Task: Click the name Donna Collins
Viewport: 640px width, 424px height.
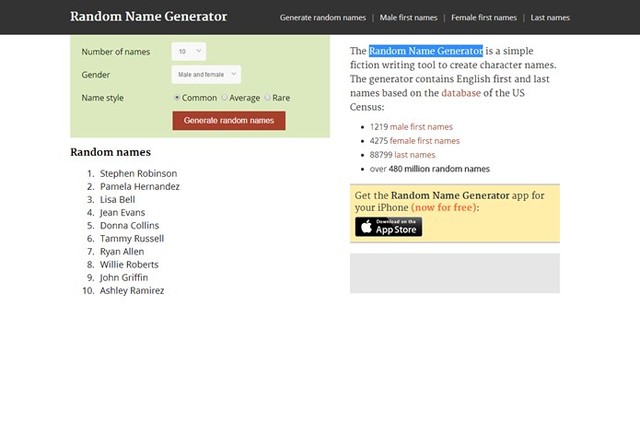Action: click(129, 225)
